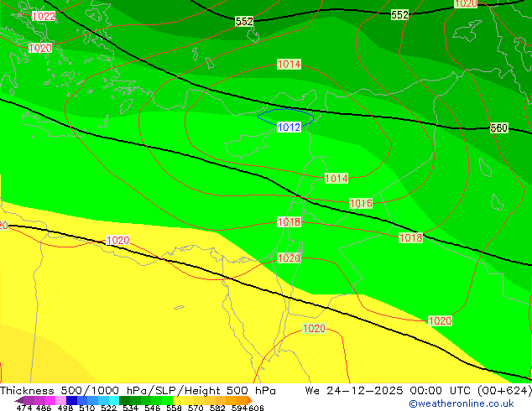Click the 486 value in the legend

coord(44,408)
